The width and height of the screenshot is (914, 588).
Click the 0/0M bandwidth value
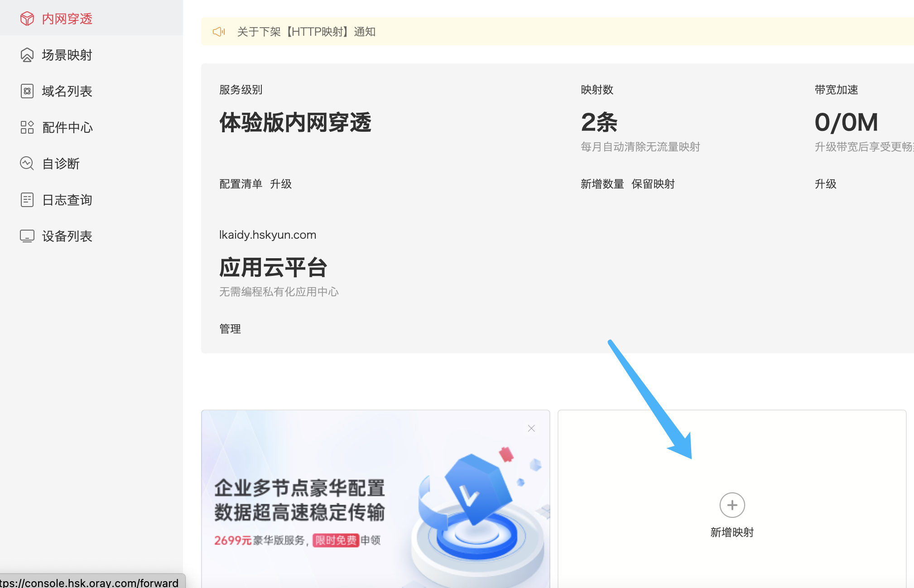[846, 122]
